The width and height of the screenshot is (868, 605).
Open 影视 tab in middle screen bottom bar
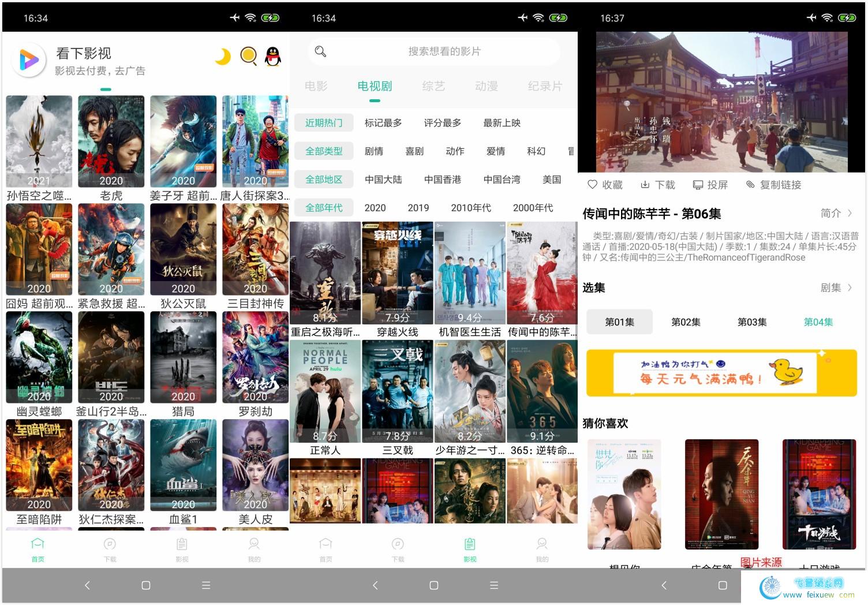tap(470, 550)
